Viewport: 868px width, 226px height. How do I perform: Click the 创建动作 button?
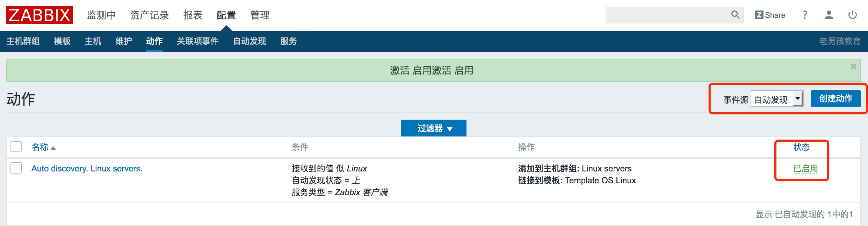coord(836,99)
